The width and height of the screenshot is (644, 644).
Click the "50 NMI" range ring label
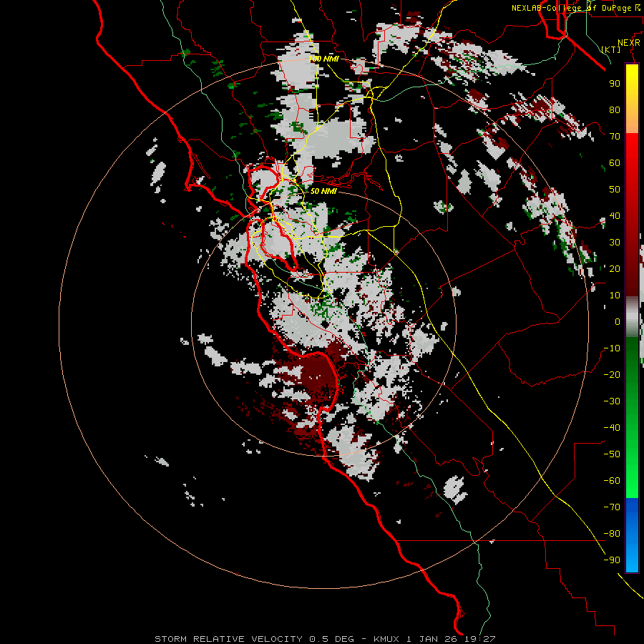coord(323,191)
